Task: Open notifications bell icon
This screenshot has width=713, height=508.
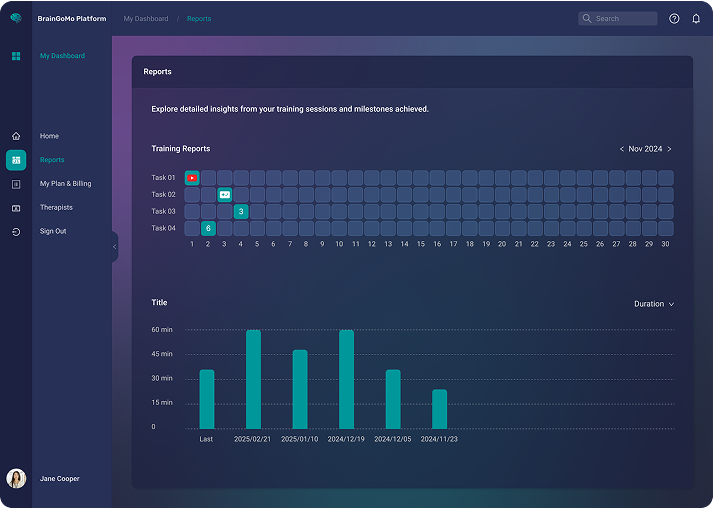Action: click(x=696, y=19)
